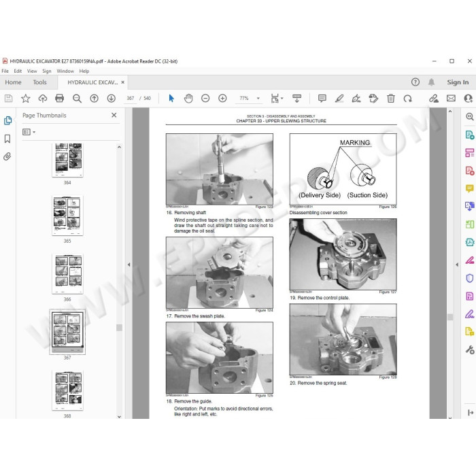Screen dimensions: 476x476
Task: Select the Highlight text tool
Action: (339, 98)
